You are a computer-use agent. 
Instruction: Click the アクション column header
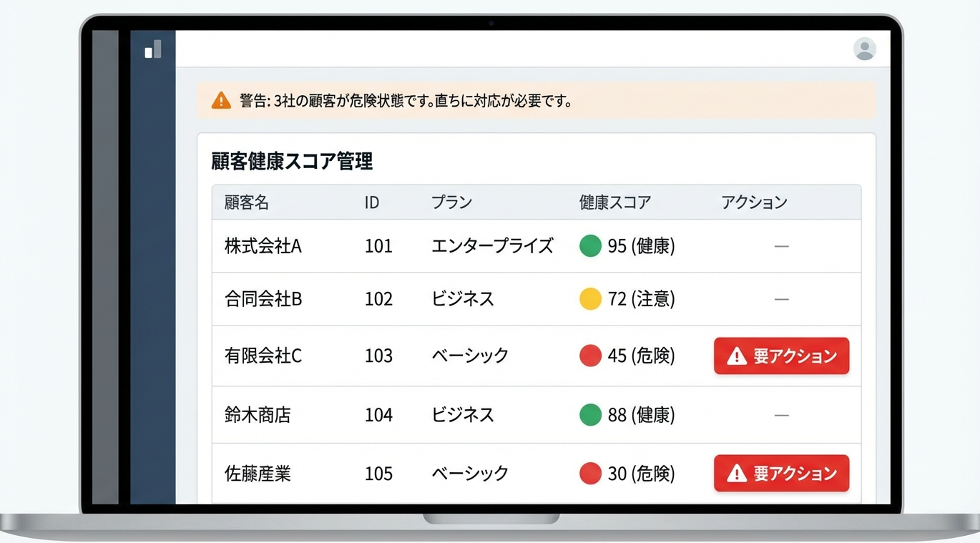pyautogui.click(x=754, y=202)
